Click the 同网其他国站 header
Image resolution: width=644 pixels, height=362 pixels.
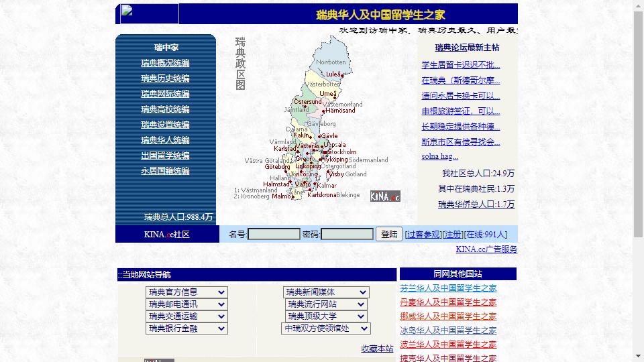pos(458,274)
